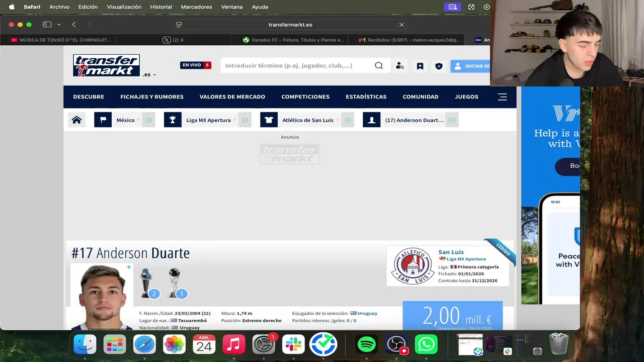Open OBS from the Dock
Image resolution: width=644 pixels, height=362 pixels.
coord(396,344)
